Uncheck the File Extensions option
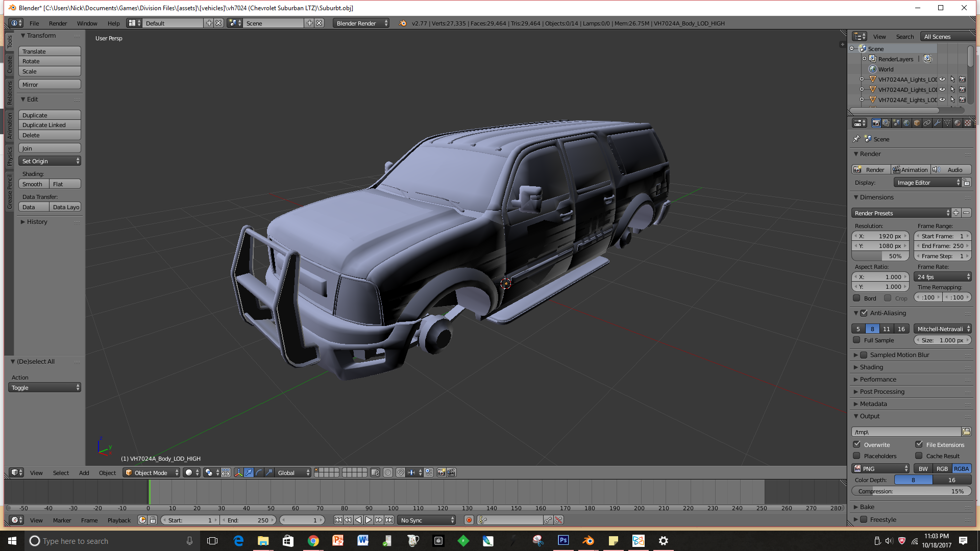The height and width of the screenshot is (551, 980). pos(919,444)
